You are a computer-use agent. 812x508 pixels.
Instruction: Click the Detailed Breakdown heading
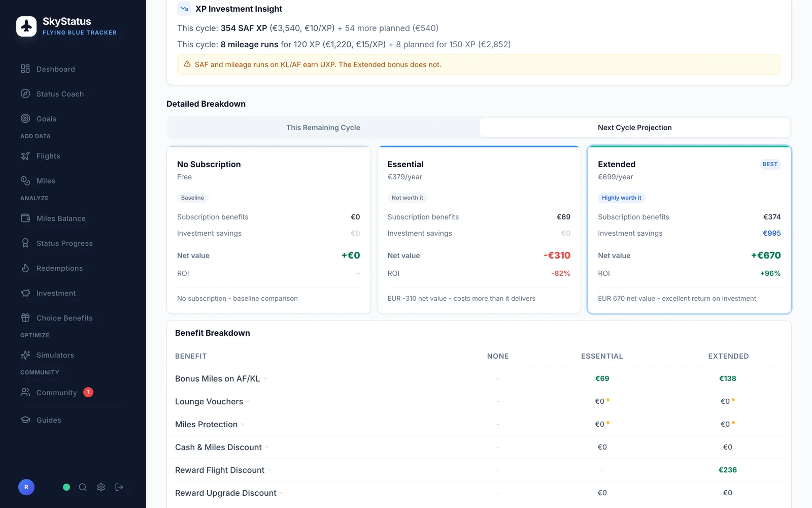pyautogui.click(x=206, y=104)
